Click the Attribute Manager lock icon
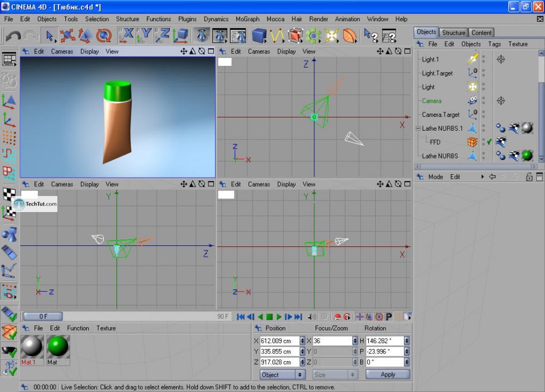The width and height of the screenshot is (545, 392). [529, 177]
